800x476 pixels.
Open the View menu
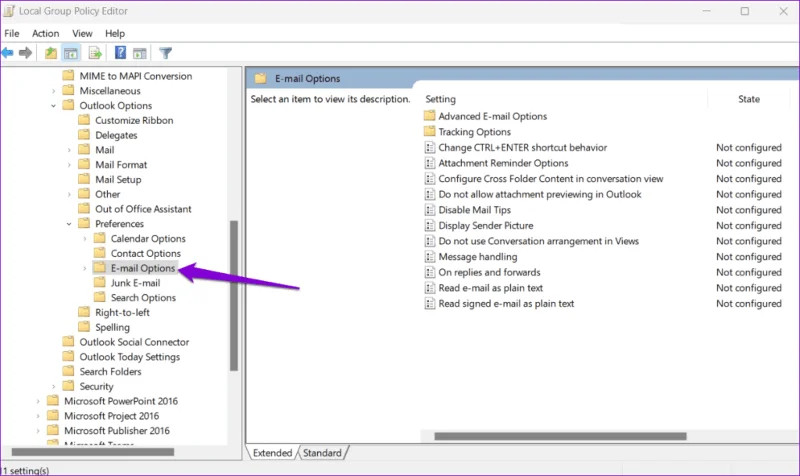(82, 33)
